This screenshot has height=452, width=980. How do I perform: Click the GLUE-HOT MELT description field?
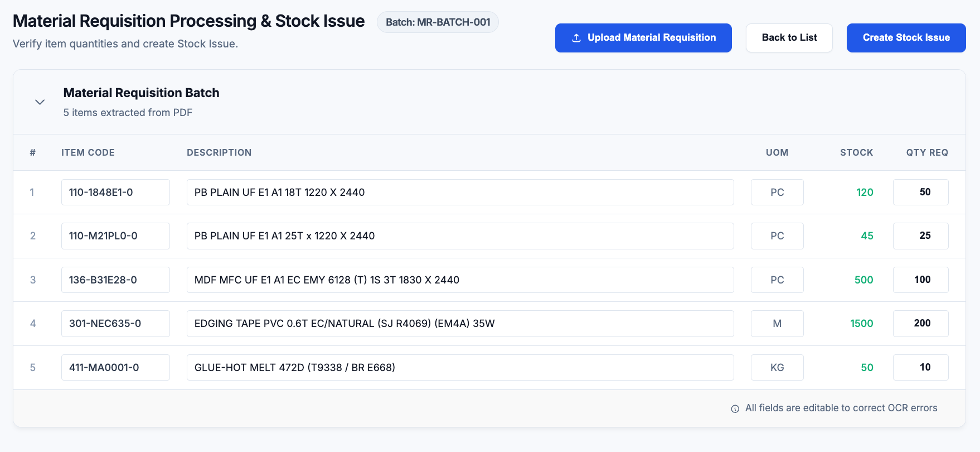460,368
